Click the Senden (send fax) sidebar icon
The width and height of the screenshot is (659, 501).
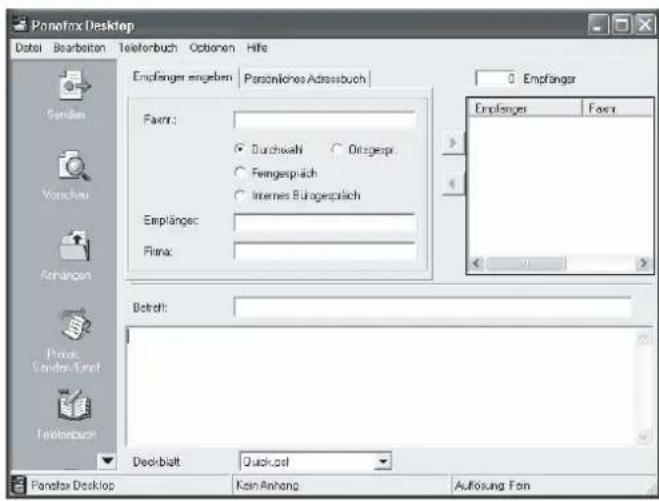pos(74,85)
